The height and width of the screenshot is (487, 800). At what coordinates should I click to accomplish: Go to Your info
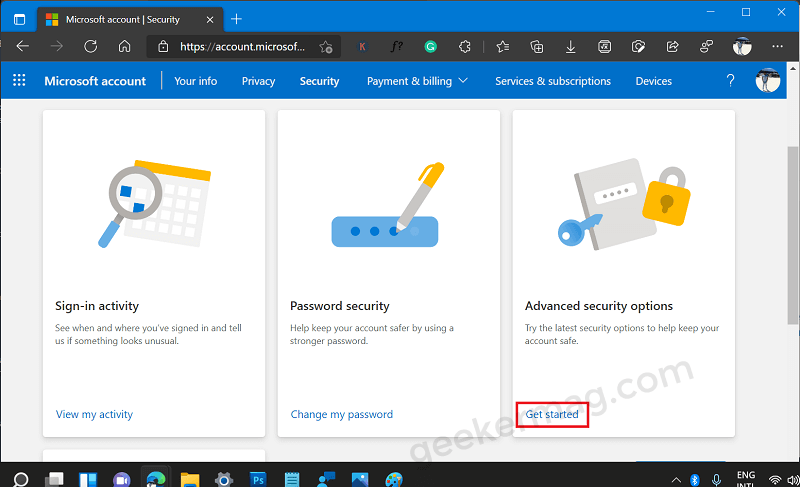195,81
